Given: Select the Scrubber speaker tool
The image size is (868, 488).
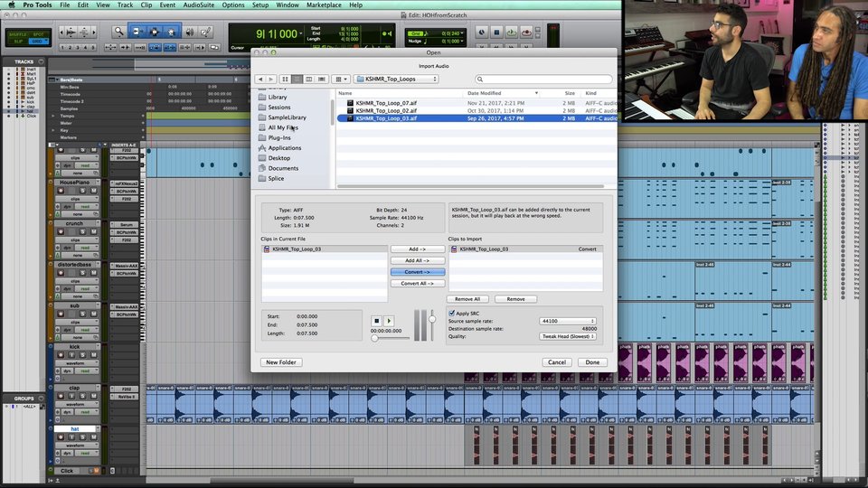Looking at the screenshot, I should tap(189, 33).
